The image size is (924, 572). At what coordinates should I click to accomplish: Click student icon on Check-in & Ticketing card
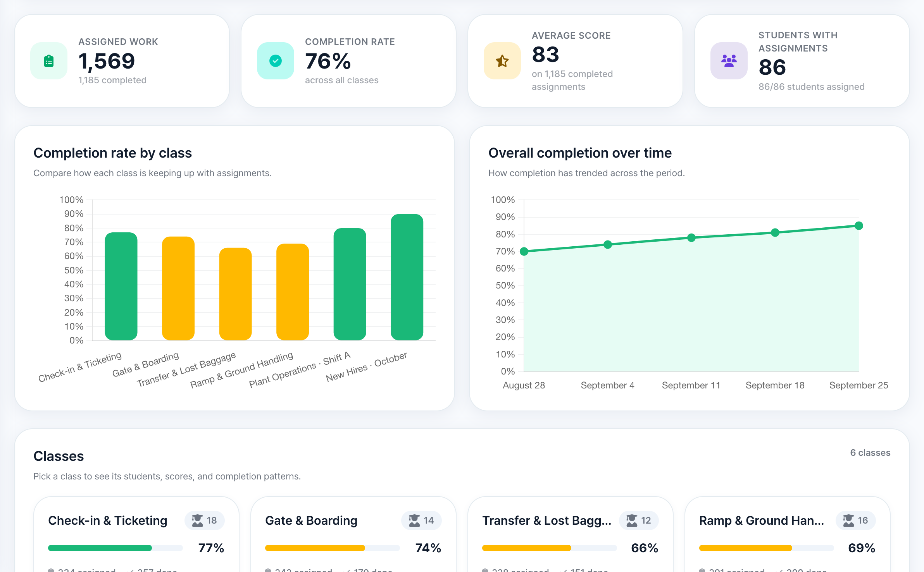pyautogui.click(x=198, y=520)
